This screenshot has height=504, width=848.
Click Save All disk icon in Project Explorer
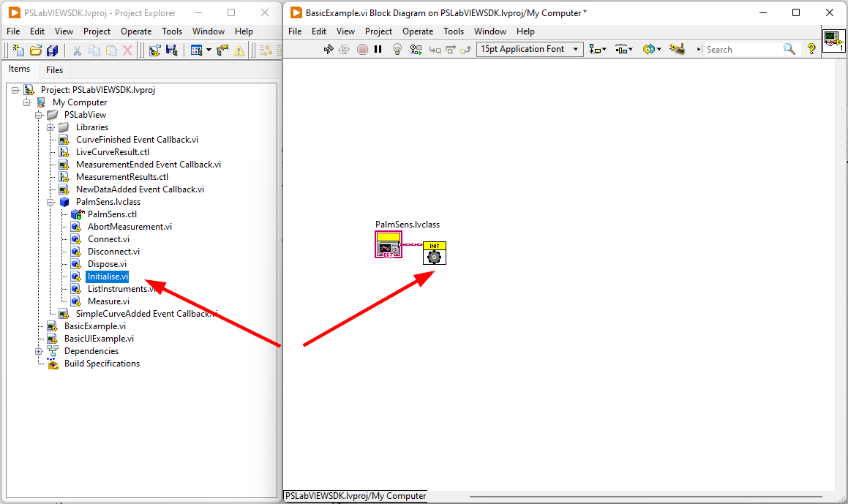click(52, 50)
